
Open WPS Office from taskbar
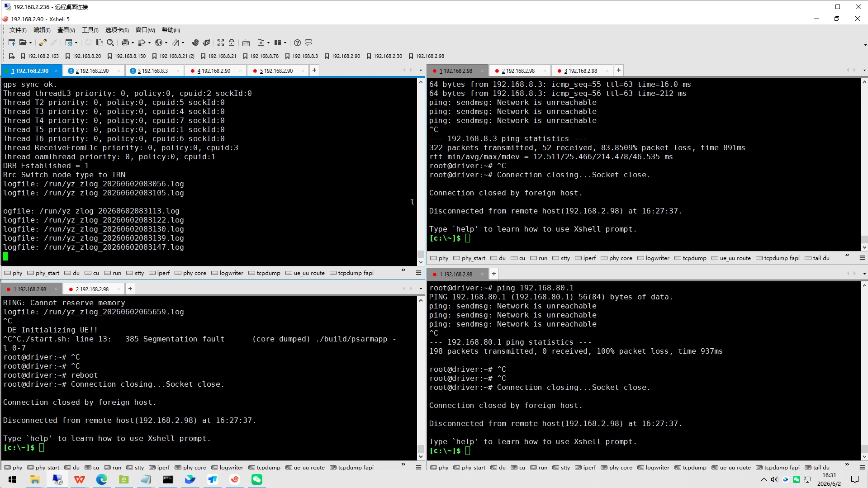pos(79,479)
